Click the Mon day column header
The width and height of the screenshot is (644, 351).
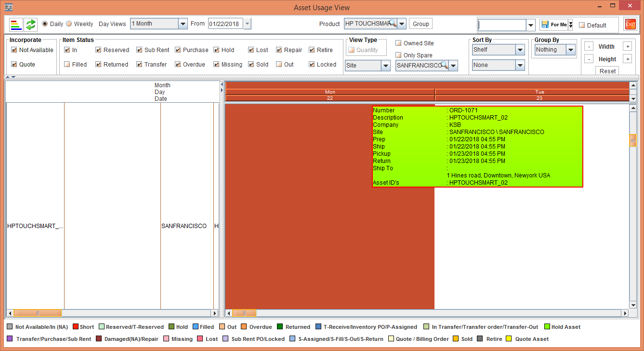330,92
